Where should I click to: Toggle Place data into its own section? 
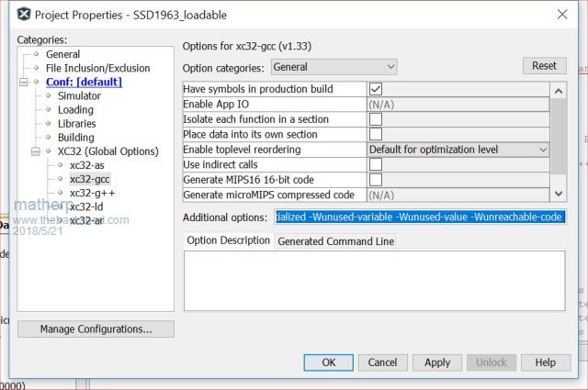point(376,134)
